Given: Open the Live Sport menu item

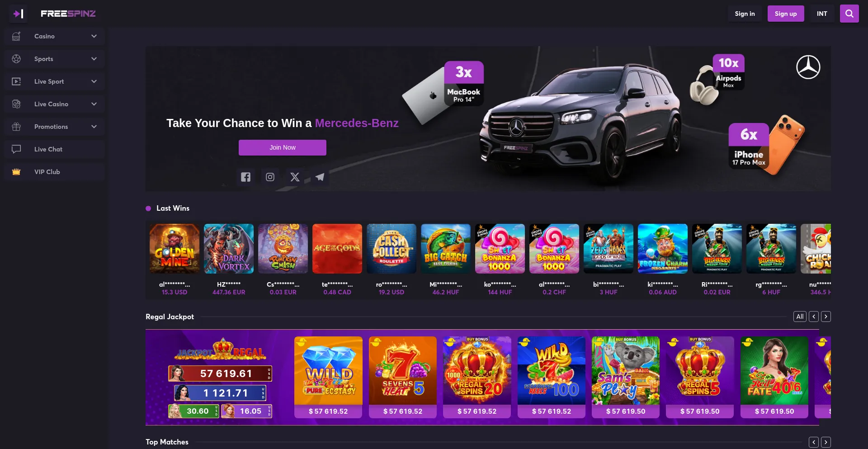Looking at the screenshot, I should (x=55, y=81).
